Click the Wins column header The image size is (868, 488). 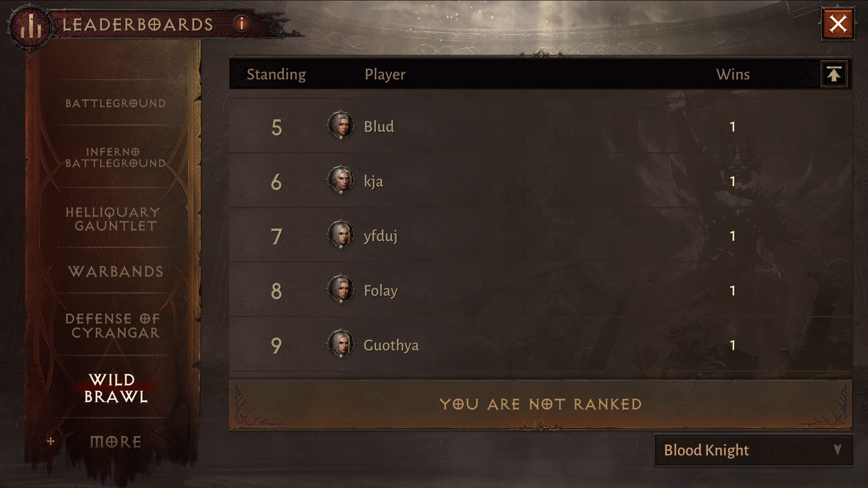[x=732, y=73]
